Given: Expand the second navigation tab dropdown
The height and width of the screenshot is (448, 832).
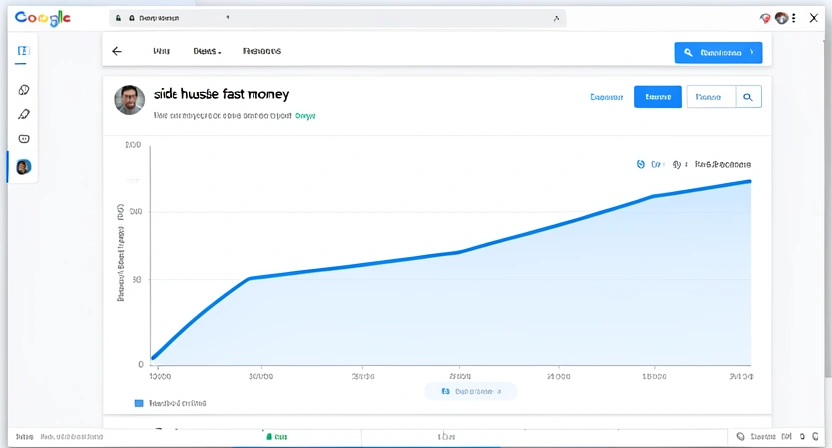Looking at the screenshot, I should coord(207,51).
